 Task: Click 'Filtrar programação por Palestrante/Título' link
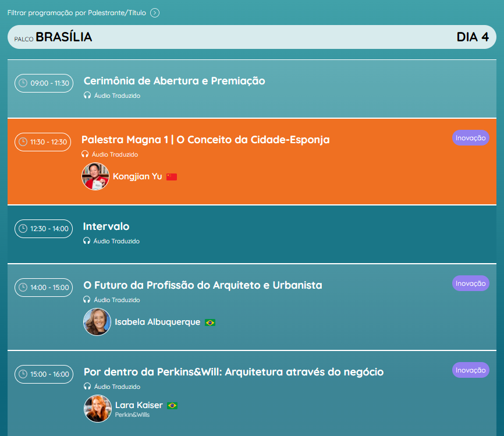(76, 13)
